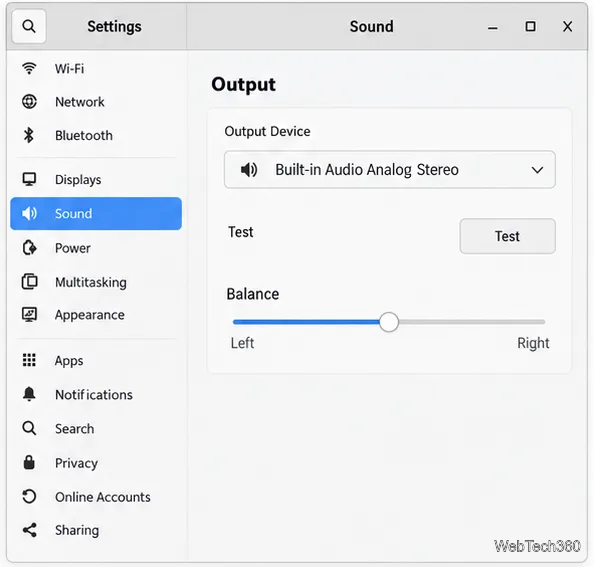Image resolution: width=594 pixels, height=567 pixels.
Task: Click the grey right portion of the Balance slider
Action: (472, 322)
